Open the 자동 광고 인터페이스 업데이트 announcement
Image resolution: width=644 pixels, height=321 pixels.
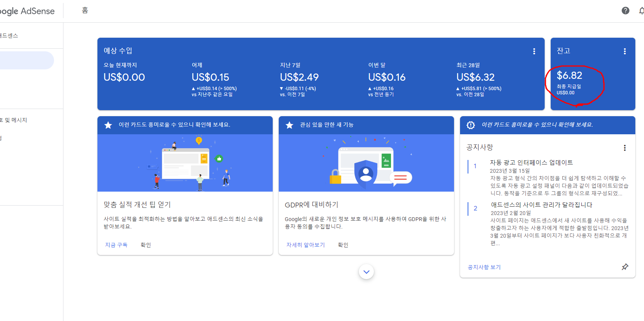pos(531,163)
